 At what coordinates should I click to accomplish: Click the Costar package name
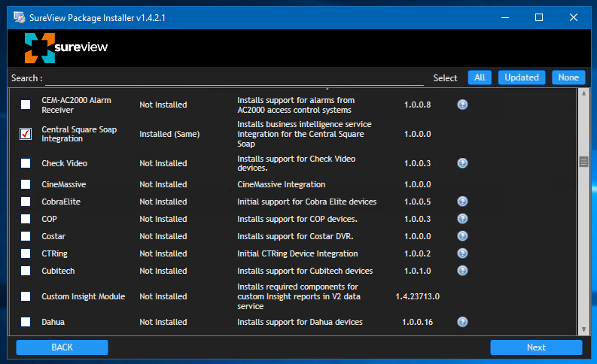coord(53,236)
